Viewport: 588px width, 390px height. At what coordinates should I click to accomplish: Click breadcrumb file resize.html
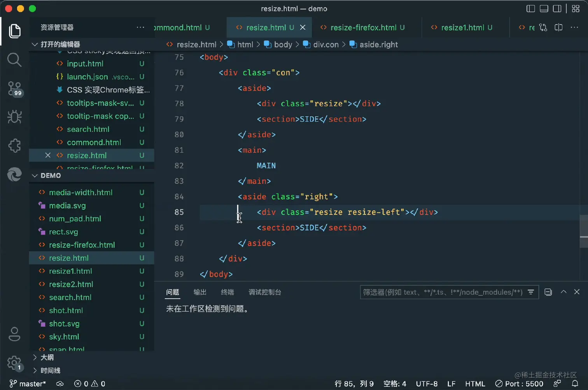[191, 45]
